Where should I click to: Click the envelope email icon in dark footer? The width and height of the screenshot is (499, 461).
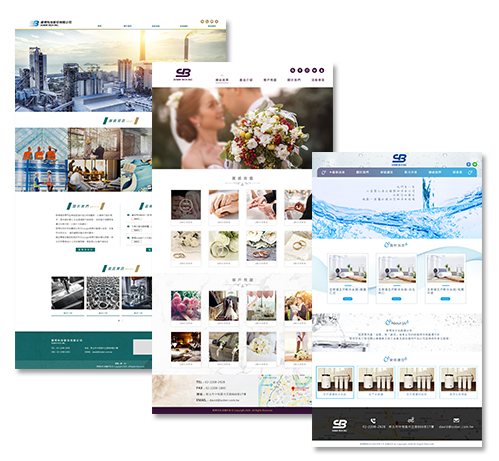coord(456,420)
